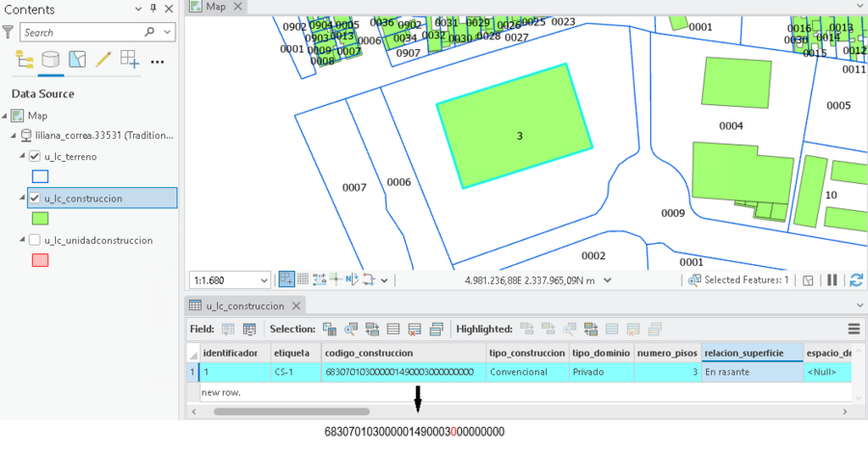
Task: Collapse u_lc_construccion layer symbology
Action: tap(23, 197)
